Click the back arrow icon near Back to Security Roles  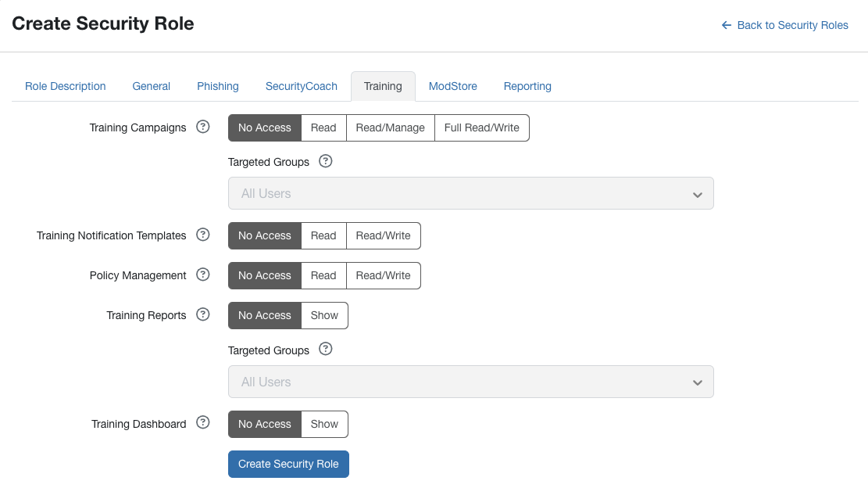[724, 24]
